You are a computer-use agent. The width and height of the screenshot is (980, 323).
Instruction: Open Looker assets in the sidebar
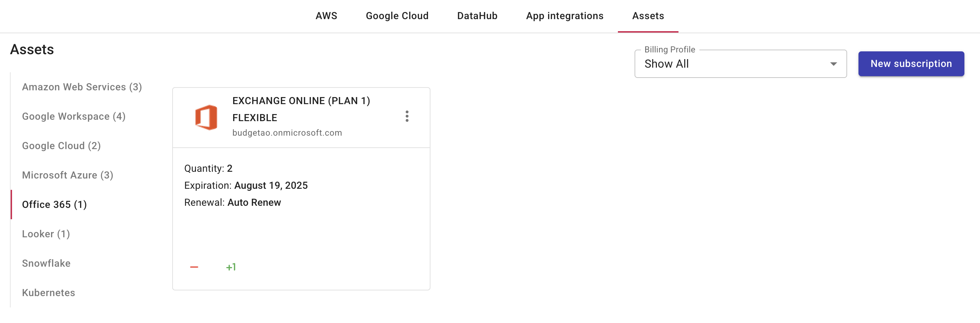click(46, 234)
